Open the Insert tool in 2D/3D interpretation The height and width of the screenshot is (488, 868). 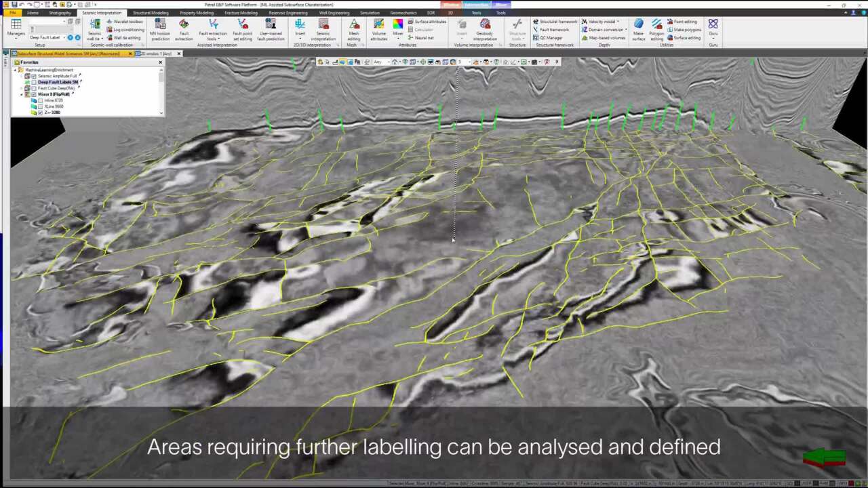300,30
